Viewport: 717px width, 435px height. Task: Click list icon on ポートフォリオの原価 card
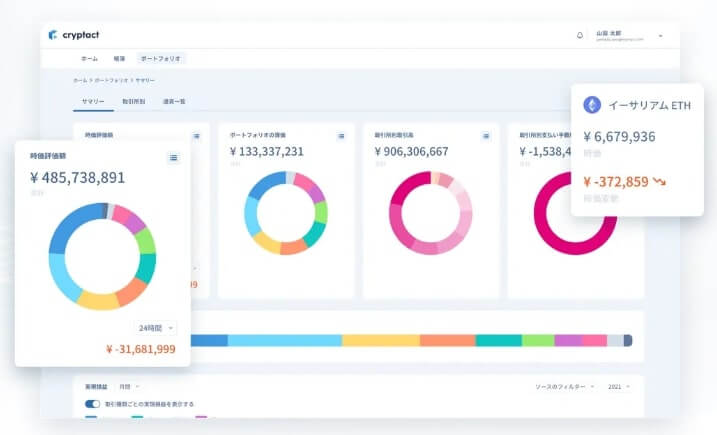point(341,135)
